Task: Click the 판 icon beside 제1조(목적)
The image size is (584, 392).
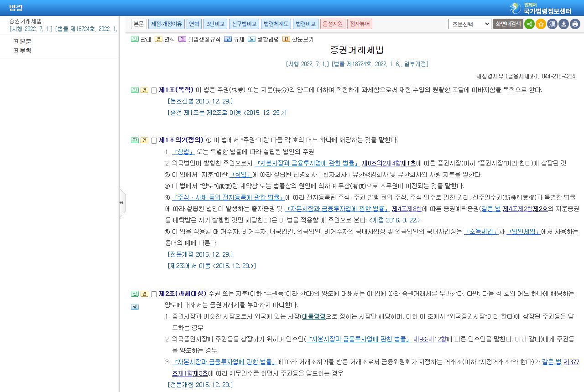Action: [135, 90]
